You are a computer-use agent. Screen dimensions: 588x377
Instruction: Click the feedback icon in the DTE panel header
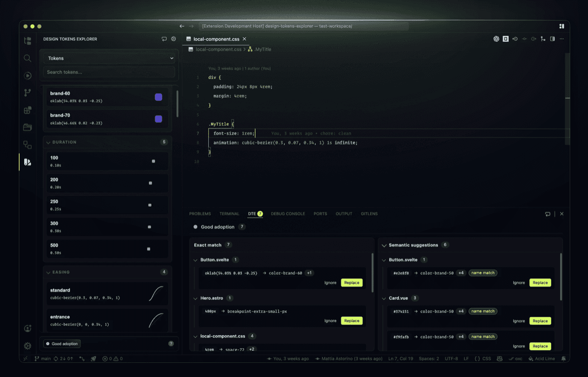548,214
